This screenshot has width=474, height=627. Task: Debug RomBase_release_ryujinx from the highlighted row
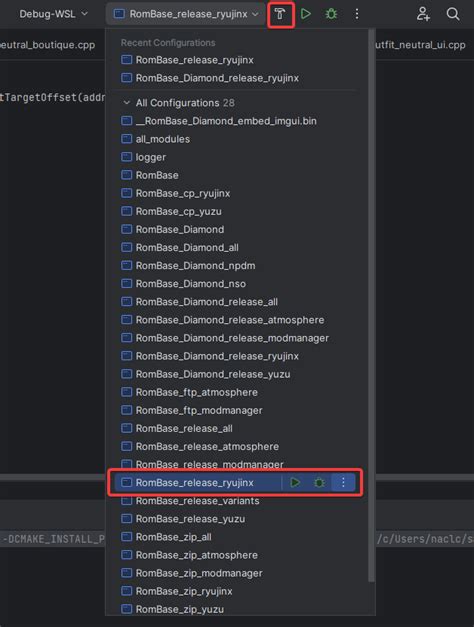(x=319, y=483)
